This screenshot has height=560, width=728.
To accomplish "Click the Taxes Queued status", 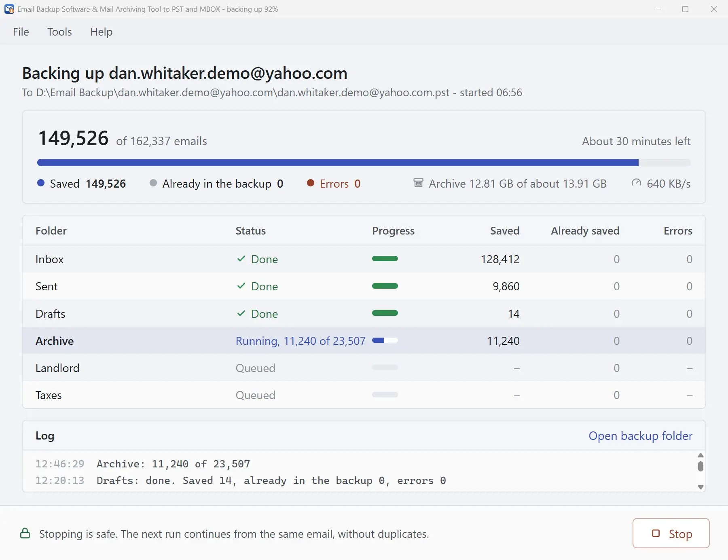I will pyautogui.click(x=256, y=395).
